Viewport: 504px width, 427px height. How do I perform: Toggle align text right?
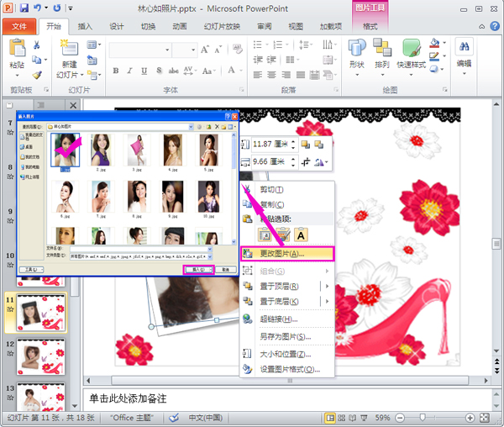tap(286, 75)
